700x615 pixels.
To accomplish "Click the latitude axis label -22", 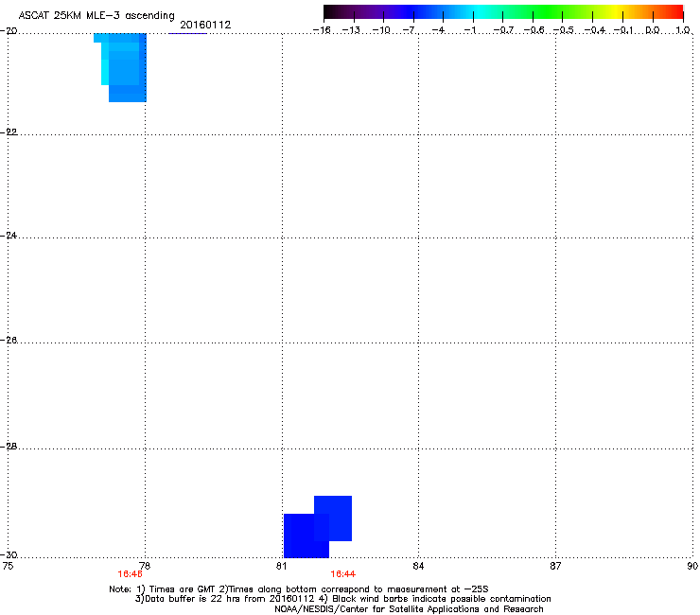I will [9, 132].
